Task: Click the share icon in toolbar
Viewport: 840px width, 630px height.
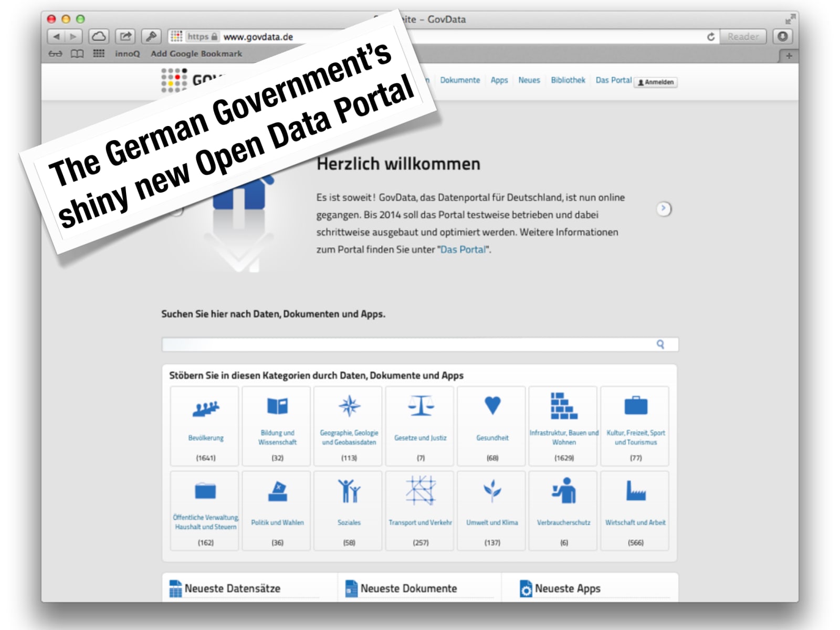Action: [125, 36]
